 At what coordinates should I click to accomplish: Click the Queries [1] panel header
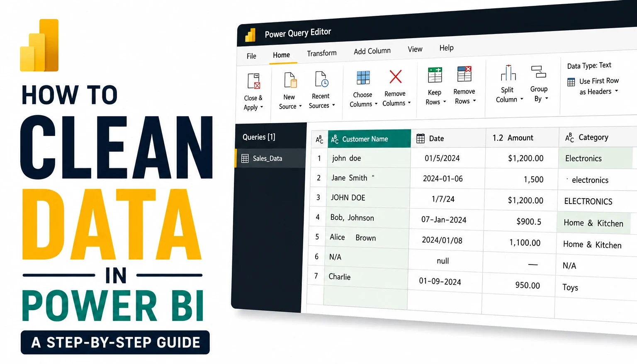coord(259,137)
